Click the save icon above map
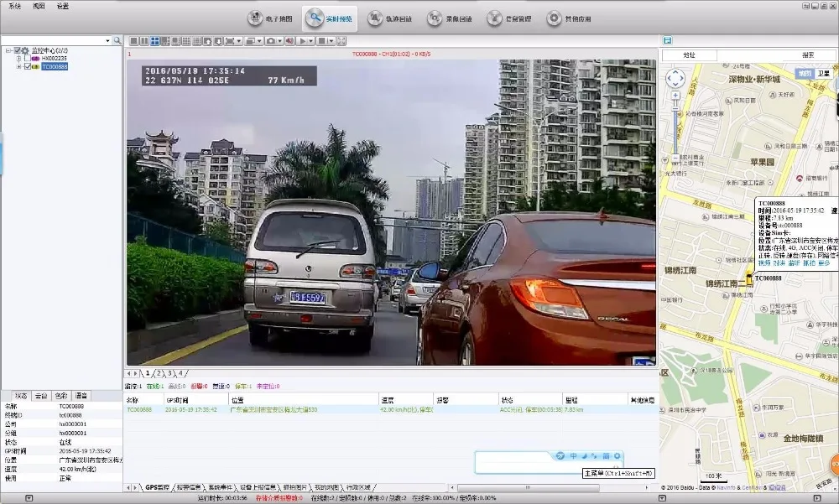This screenshot has width=839, height=504. click(x=667, y=40)
